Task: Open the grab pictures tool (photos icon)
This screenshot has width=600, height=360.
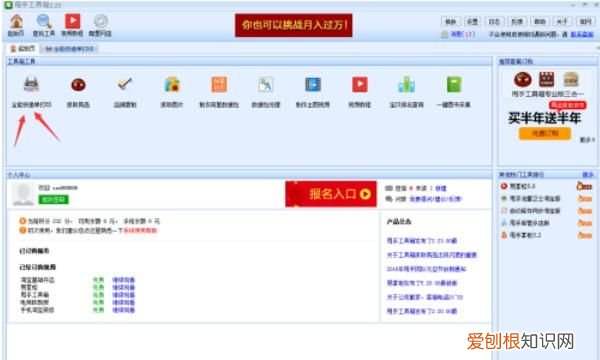Action: 172,84
